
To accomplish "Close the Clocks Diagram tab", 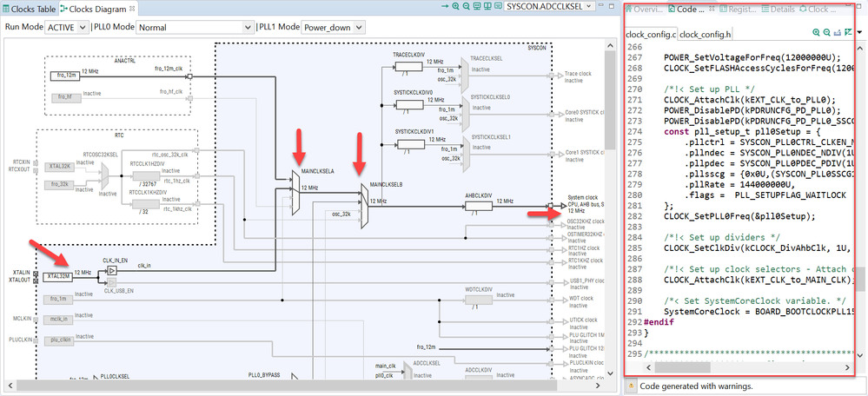I will tap(132, 9).
